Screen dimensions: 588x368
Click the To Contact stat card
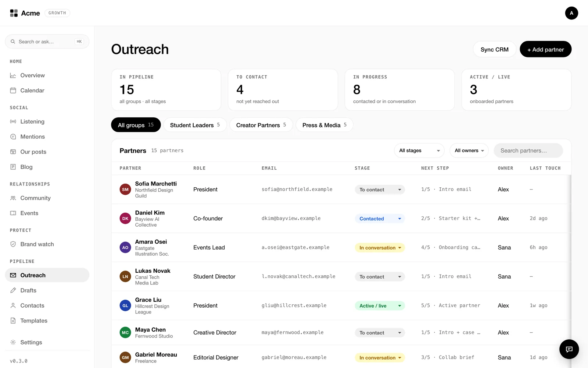pyautogui.click(x=283, y=90)
